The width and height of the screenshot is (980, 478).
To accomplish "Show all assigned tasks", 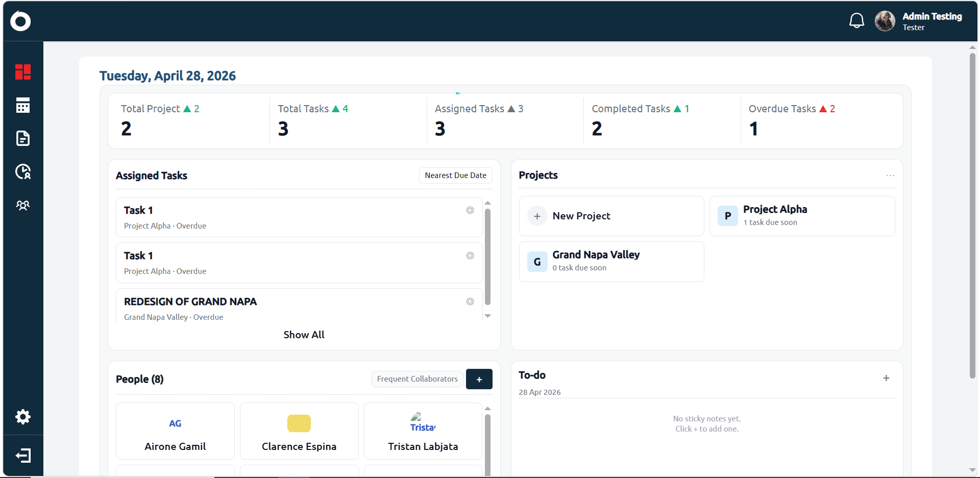I will 304,334.
